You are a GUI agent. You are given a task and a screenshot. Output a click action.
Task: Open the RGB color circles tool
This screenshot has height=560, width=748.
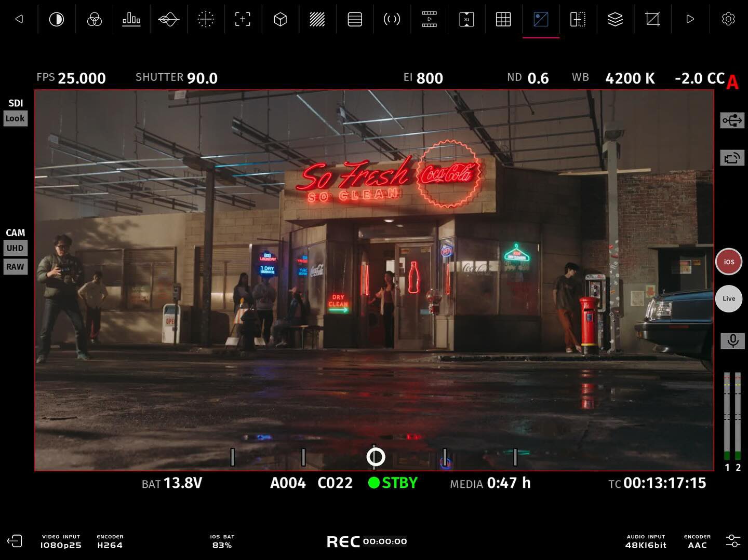[x=94, y=20]
